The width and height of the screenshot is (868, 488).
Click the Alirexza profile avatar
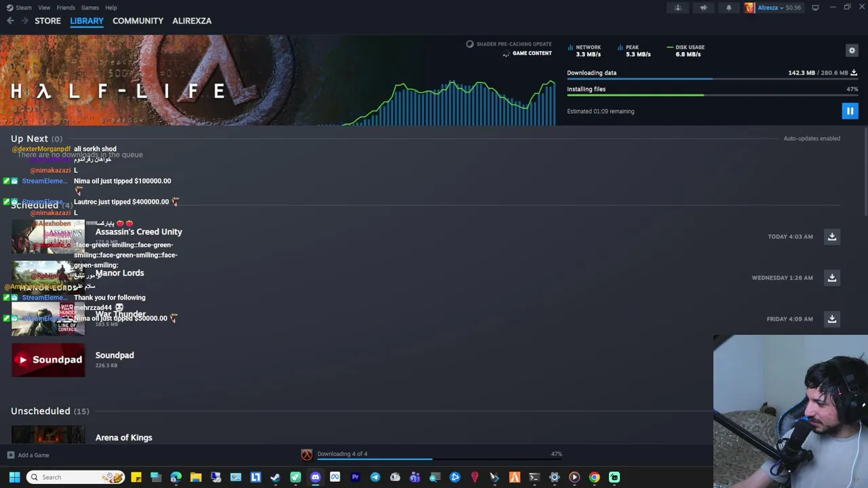point(749,7)
